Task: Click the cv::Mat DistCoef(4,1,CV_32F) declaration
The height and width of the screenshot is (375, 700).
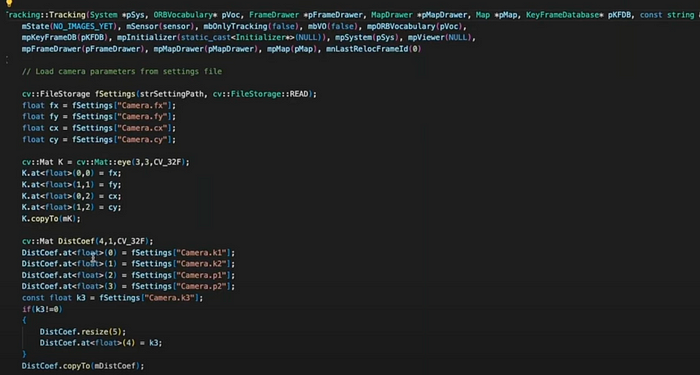Action: point(88,241)
